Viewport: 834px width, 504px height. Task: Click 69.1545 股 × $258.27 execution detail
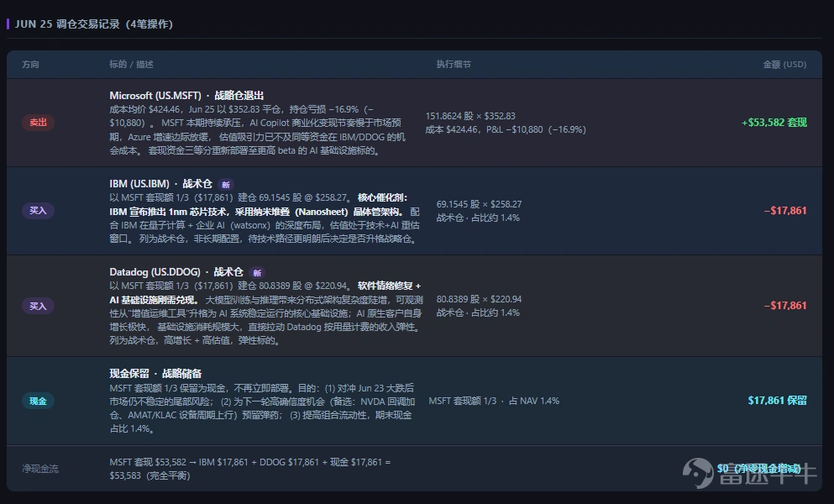click(x=479, y=204)
